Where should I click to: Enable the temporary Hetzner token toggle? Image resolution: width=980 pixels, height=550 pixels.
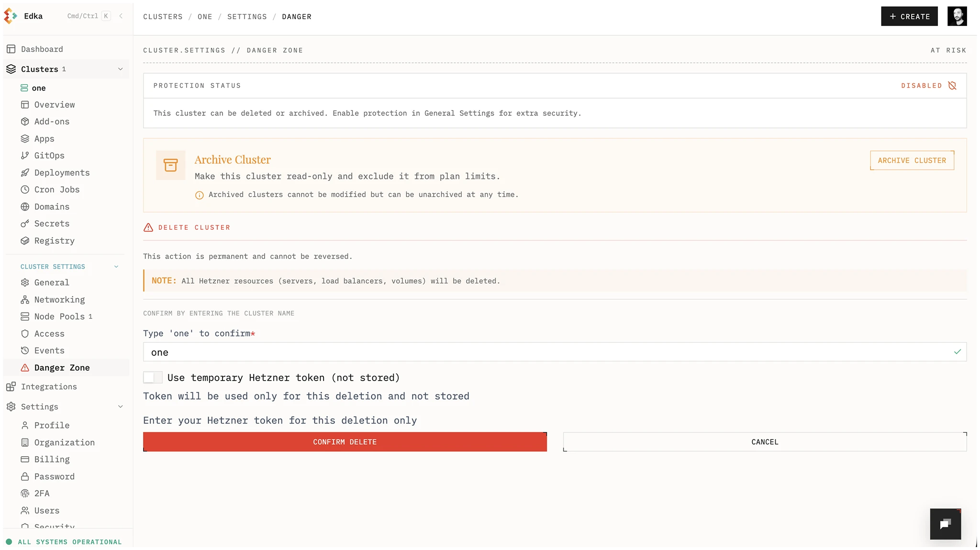(152, 377)
